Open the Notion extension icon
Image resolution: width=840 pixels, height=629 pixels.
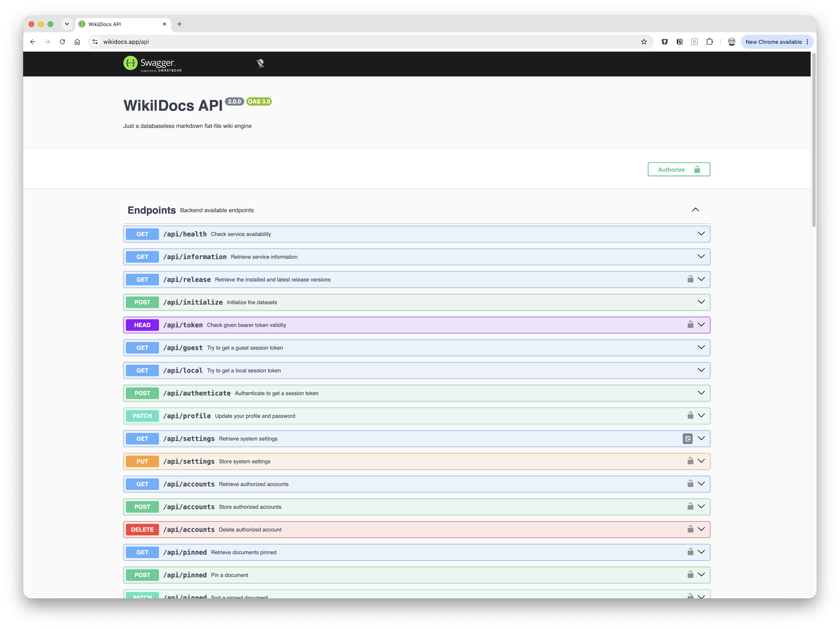click(x=679, y=42)
